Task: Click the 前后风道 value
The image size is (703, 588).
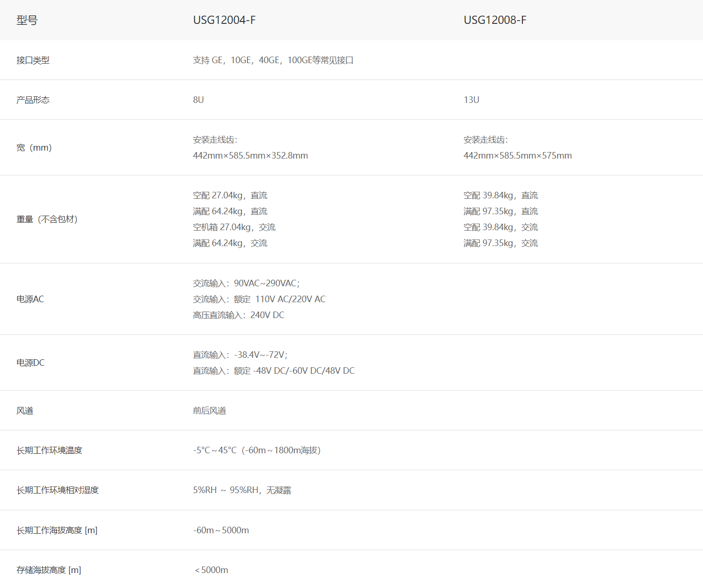Action: click(x=210, y=411)
